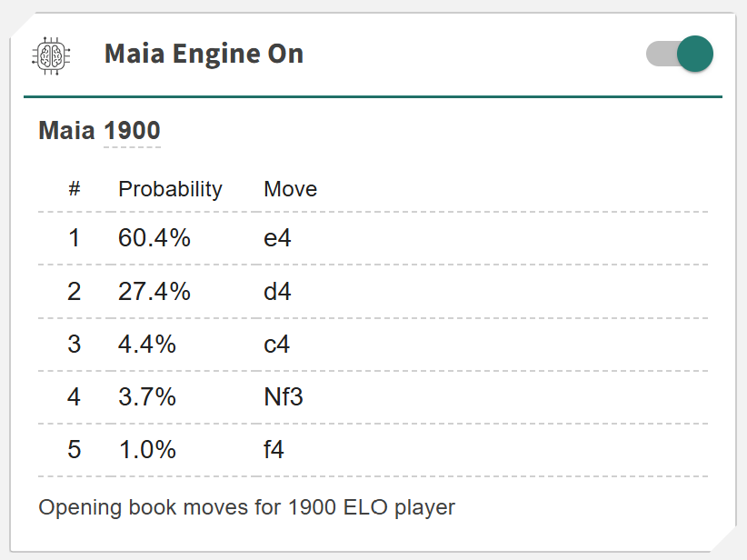Click the 4.4% probability value

coord(146,345)
